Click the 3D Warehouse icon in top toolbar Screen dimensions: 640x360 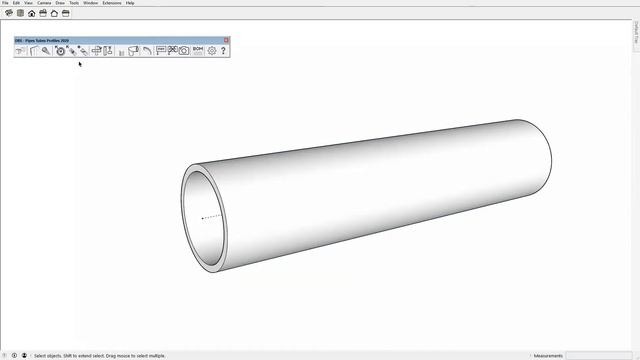[9, 13]
